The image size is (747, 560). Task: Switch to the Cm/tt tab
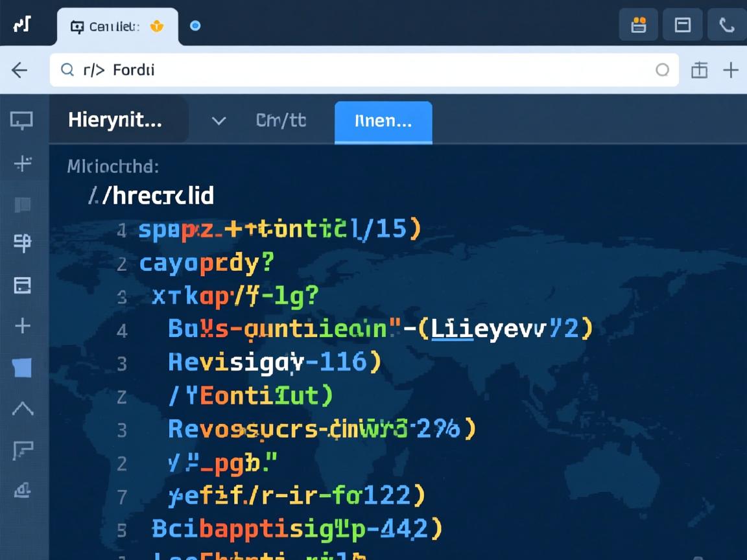(x=281, y=121)
